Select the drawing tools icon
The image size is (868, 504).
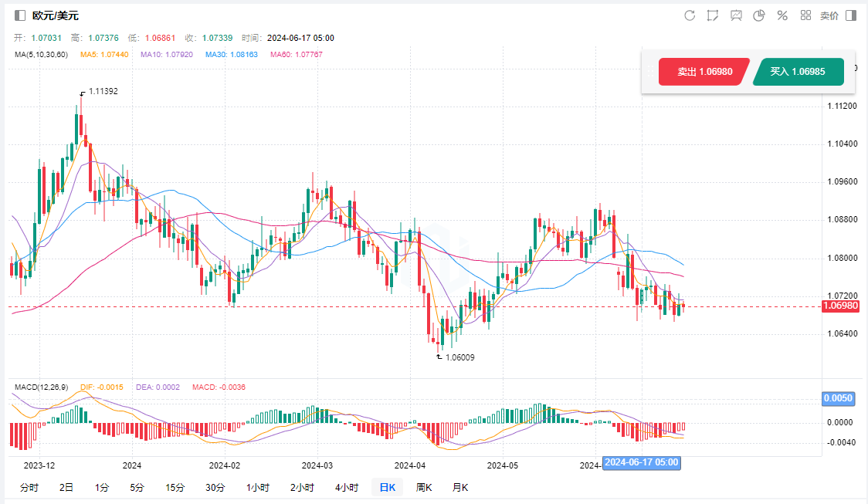(x=712, y=15)
